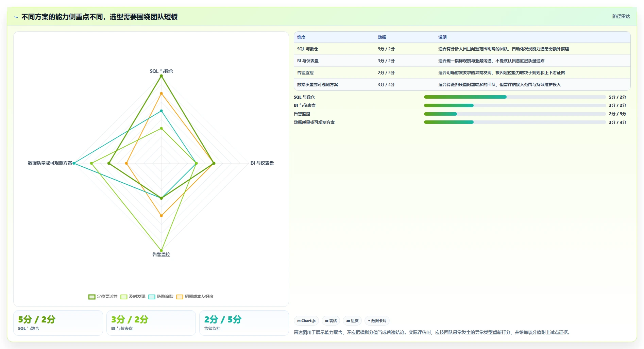This screenshot has height=349, width=644.
Task: Click the 告警监控 progress bar
Action: pos(515,114)
